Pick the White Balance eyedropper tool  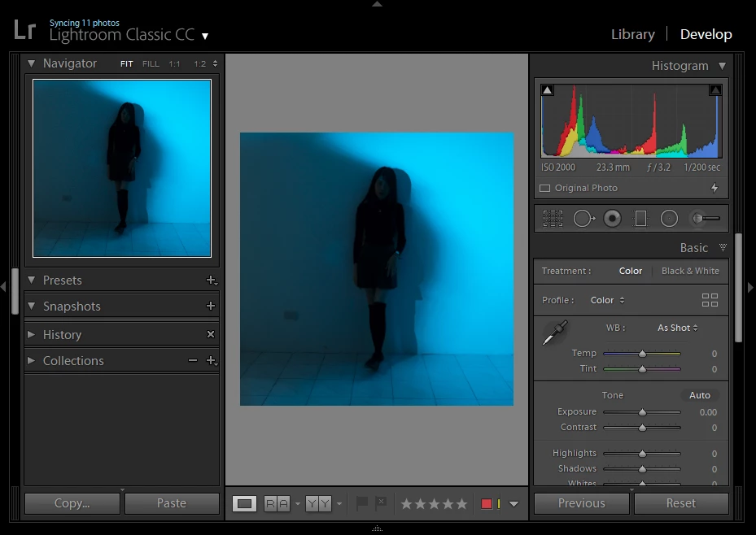[555, 333]
